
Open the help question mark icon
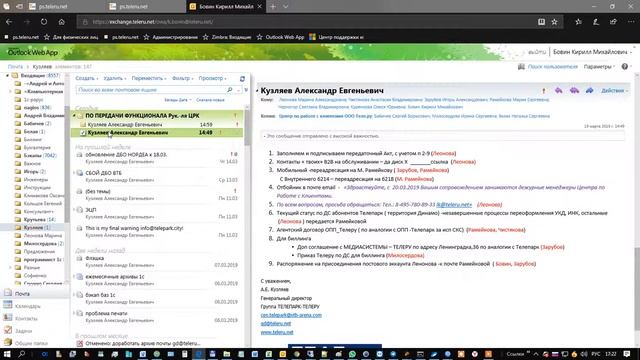624,67
